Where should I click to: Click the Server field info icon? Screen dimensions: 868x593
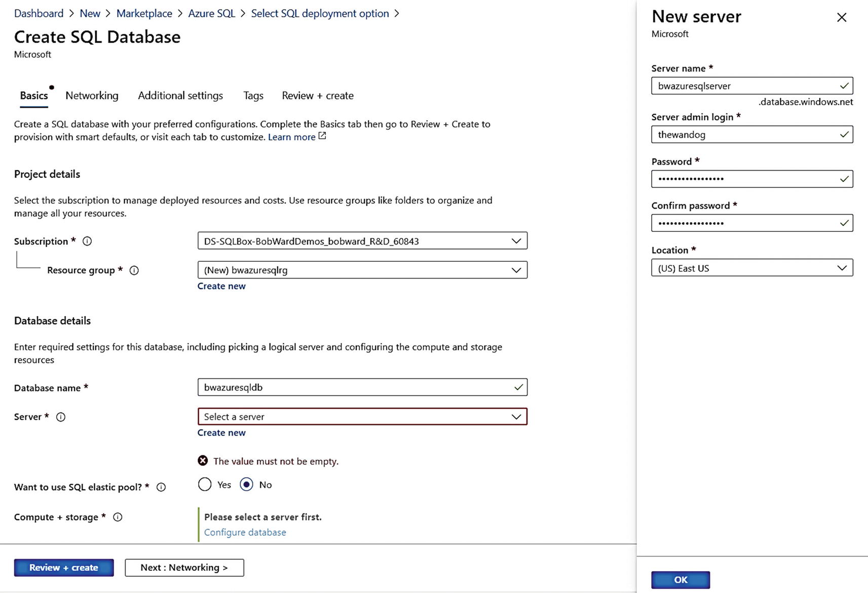click(61, 417)
